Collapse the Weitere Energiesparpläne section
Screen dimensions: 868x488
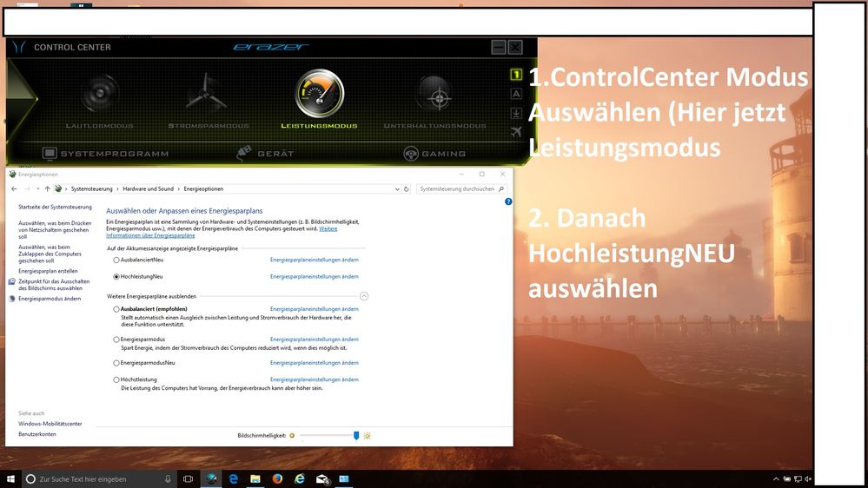click(x=364, y=296)
